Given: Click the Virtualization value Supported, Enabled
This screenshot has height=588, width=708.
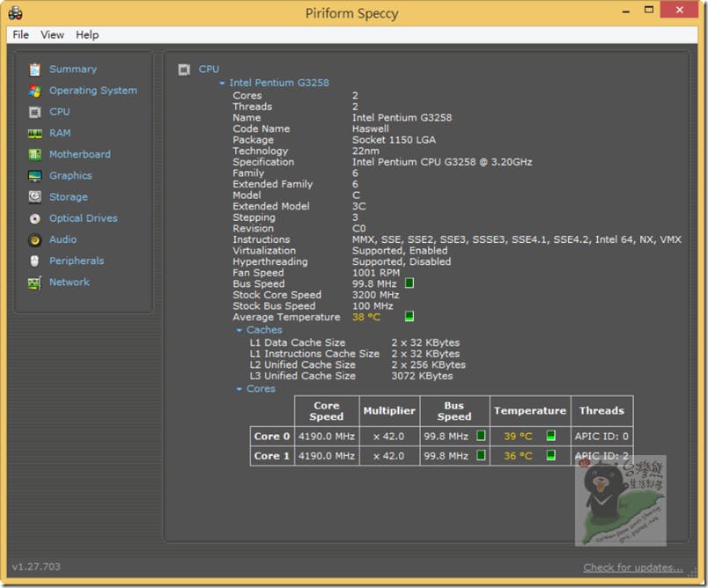Looking at the screenshot, I should pyautogui.click(x=400, y=251).
